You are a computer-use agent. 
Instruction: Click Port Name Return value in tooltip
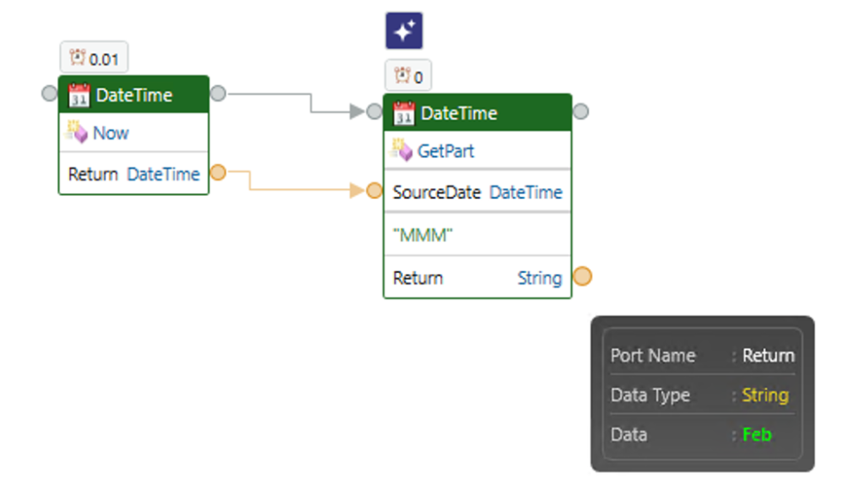769,356
